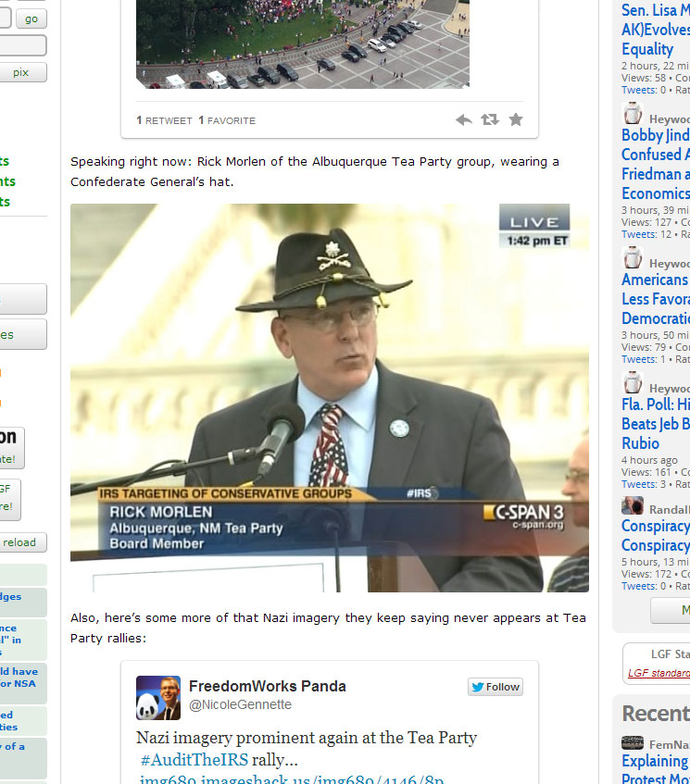Open Tweets count link under Sen. Lisa article
This screenshot has height=784, width=690.
pyautogui.click(x=638, y=90)
